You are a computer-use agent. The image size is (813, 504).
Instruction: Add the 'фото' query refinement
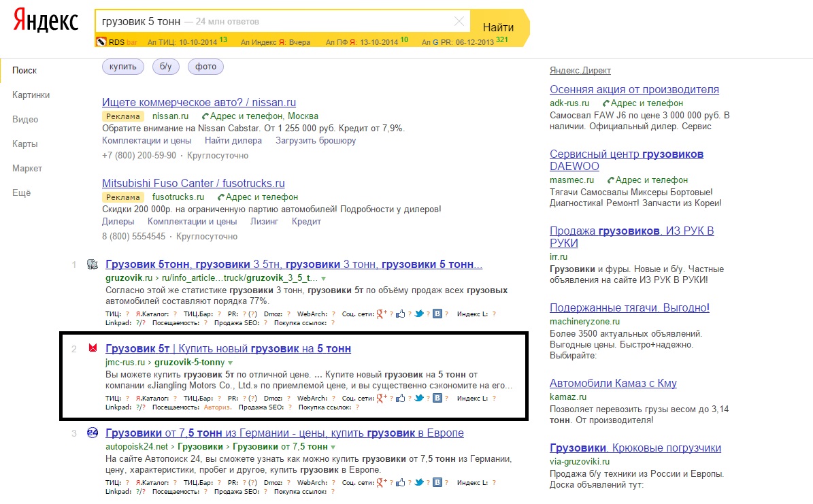tap(206, 67)
